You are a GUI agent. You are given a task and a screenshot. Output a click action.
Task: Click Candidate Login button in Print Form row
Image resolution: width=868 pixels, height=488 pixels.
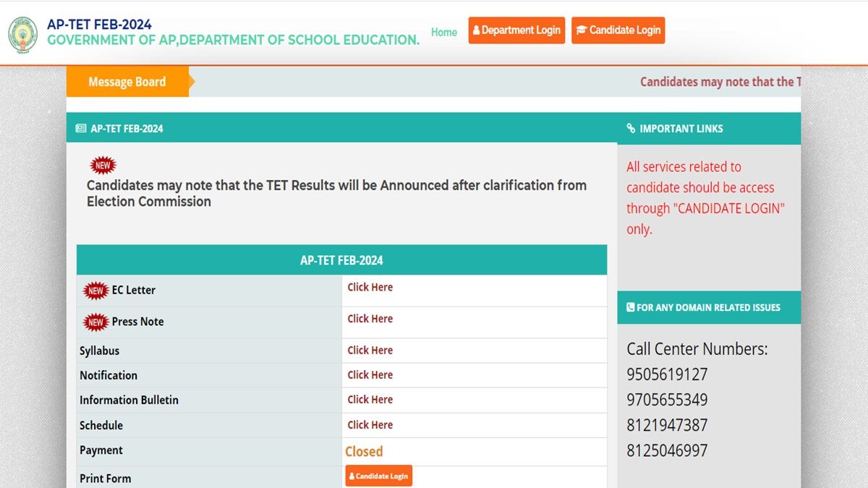[x=379, y=476]
